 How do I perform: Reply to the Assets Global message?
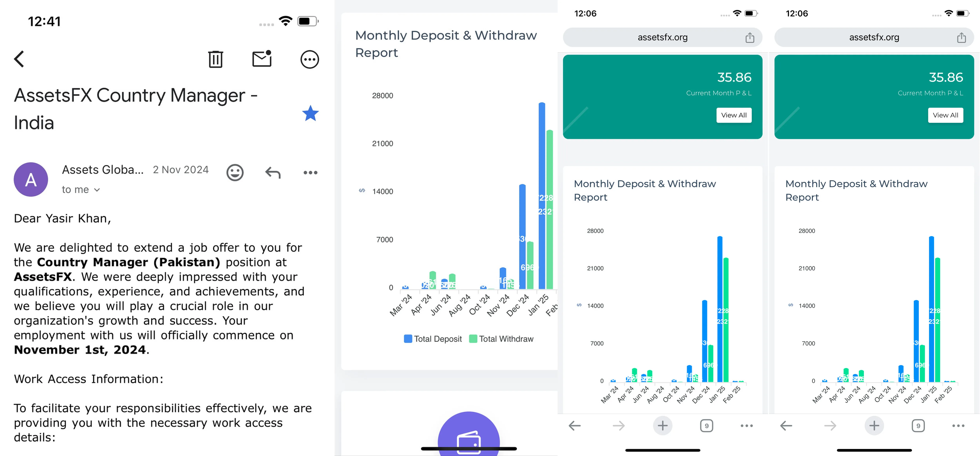click(273, 173)
